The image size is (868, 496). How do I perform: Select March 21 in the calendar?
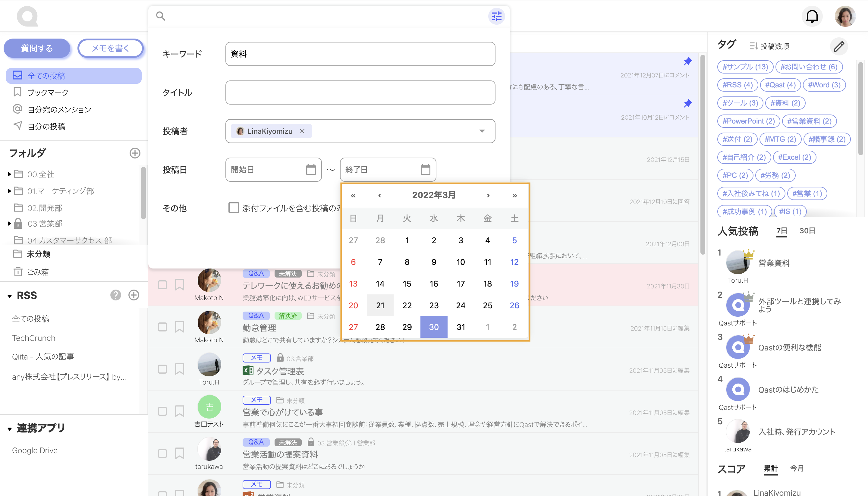[x=380, y=305]
